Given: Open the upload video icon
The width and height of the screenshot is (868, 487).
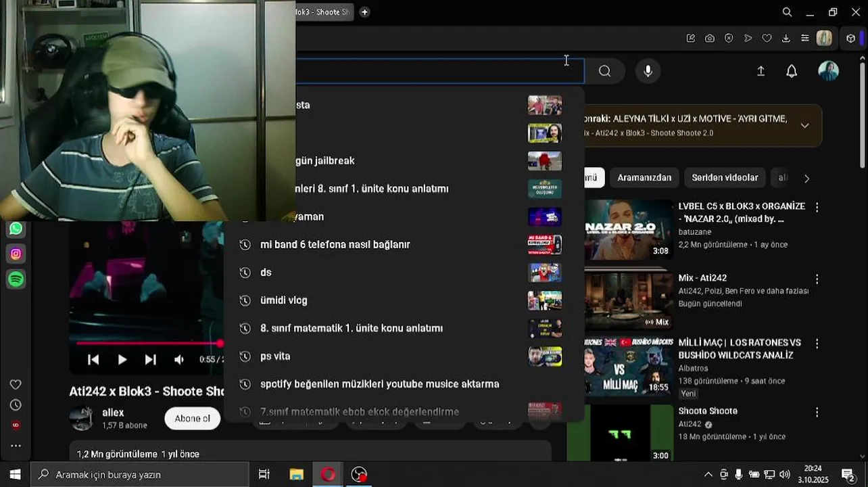Looking at the screenshot, I should tap(761, 71).
